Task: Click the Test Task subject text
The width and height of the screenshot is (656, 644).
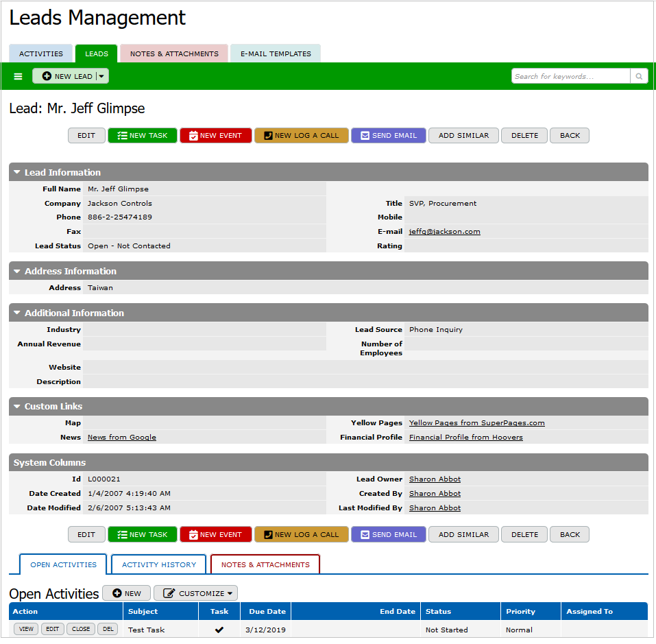Action: (x=147, y=630)
